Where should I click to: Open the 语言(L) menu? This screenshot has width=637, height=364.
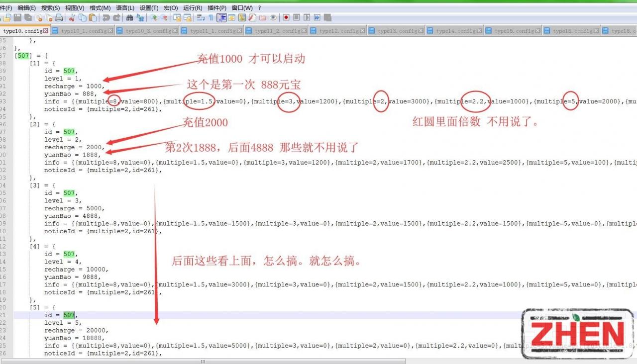[125, 8]
